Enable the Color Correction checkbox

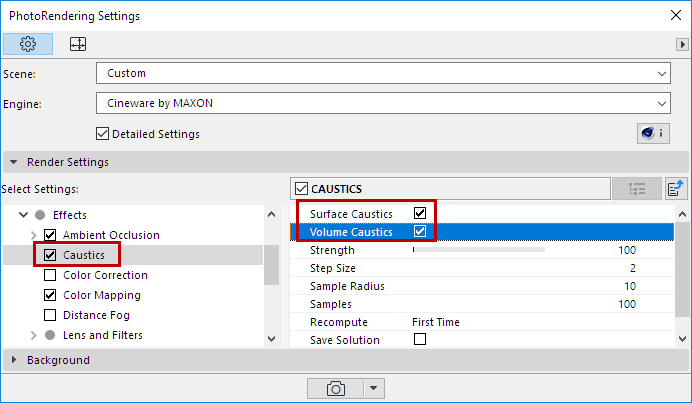pyautogui.click(x=50, y=275)
